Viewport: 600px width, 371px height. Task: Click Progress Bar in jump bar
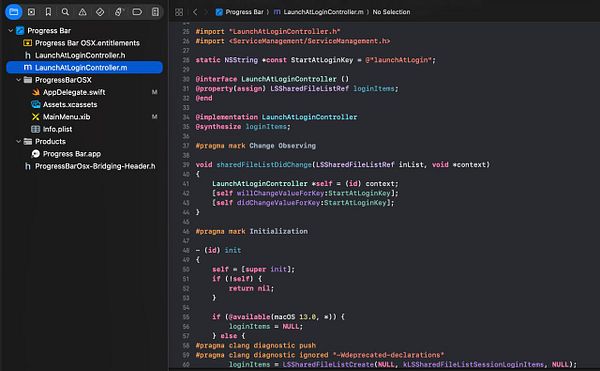click(x=244, y=12)
